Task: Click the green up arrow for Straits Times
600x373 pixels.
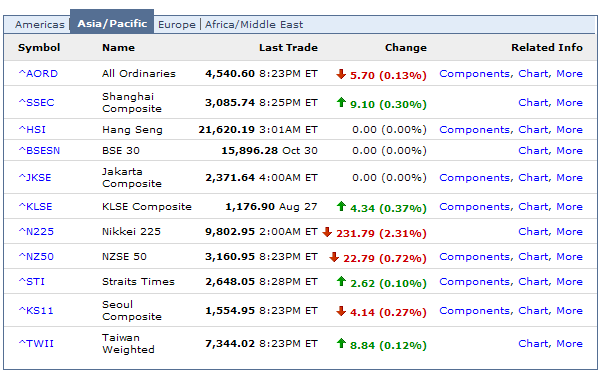Action: point(341,282)
